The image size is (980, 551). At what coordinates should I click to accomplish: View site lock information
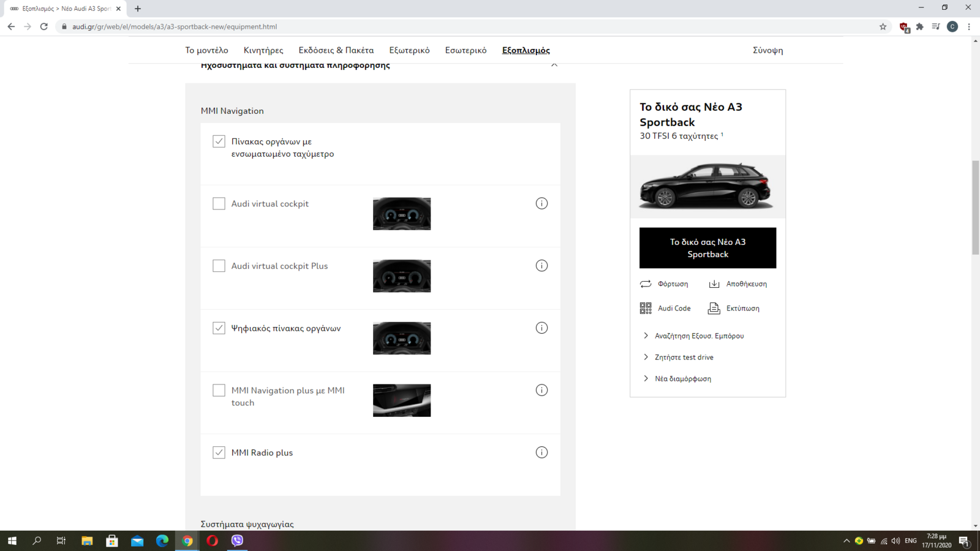pos(64,26)
